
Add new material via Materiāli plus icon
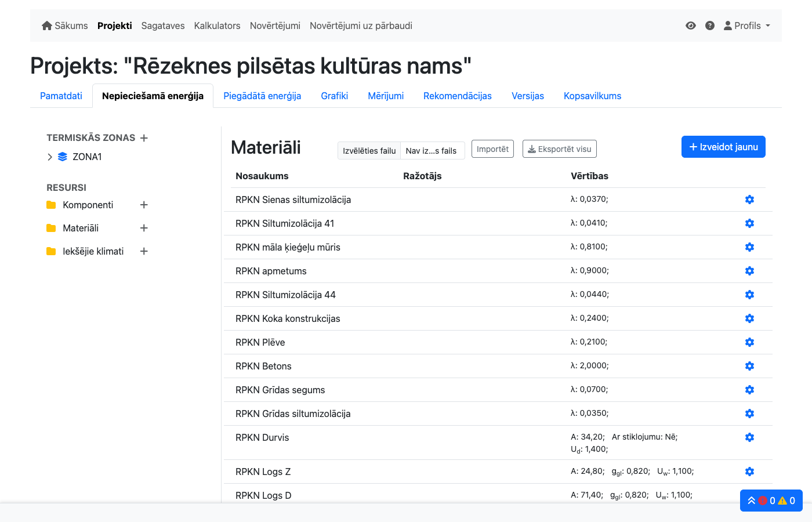(144, 228)
